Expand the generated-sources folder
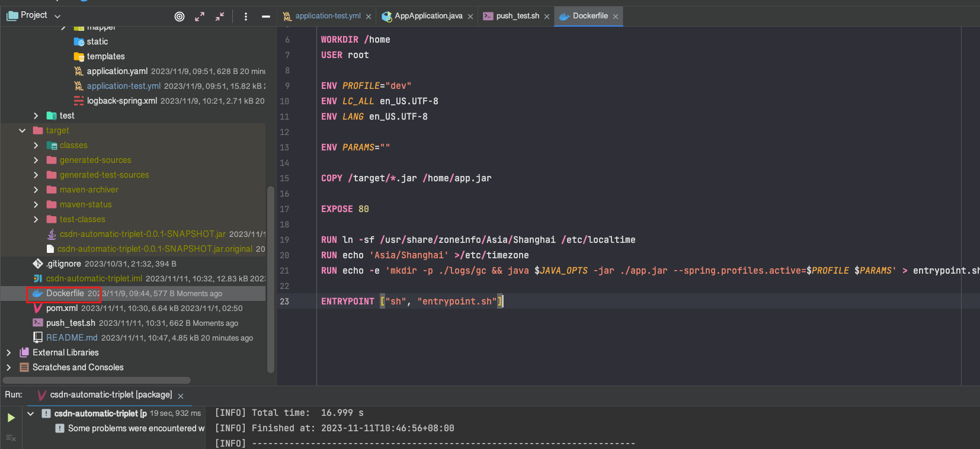Screen dimensions: 980x449 click(36, 160)
